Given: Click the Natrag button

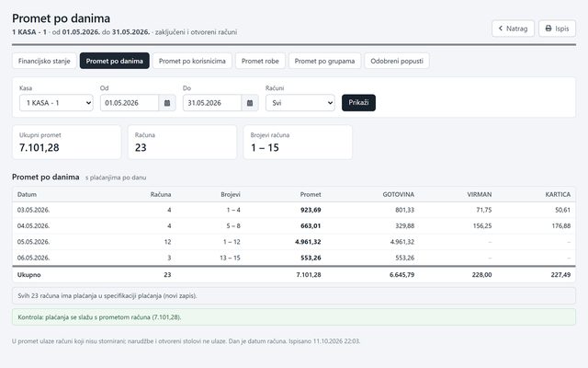Looking at the screenshot, I should click(513, 29).
